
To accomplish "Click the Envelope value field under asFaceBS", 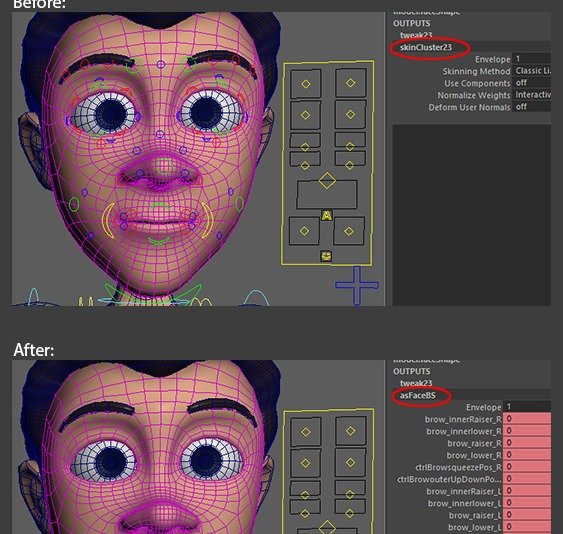I will [527, 407].
